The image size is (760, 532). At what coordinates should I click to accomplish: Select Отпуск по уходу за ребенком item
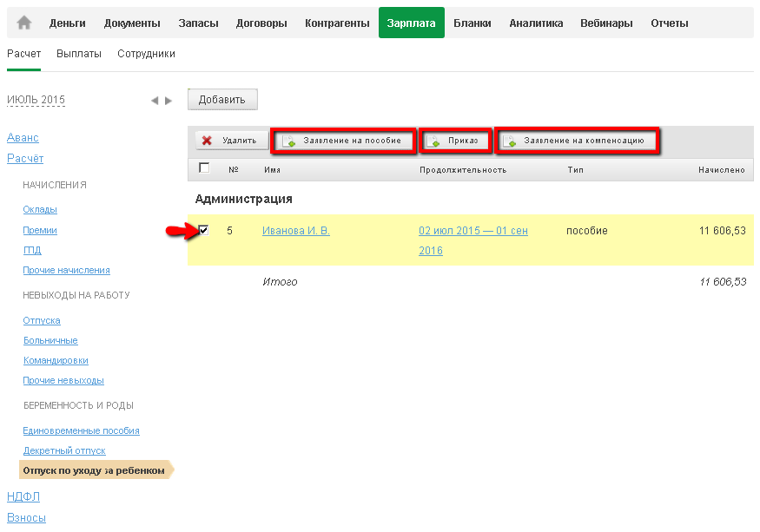[96, 470]
